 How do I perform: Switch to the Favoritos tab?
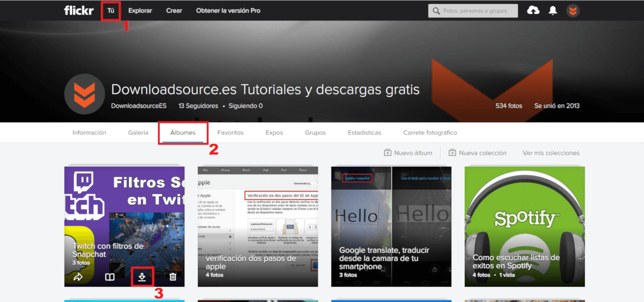(x=231, y=132)
